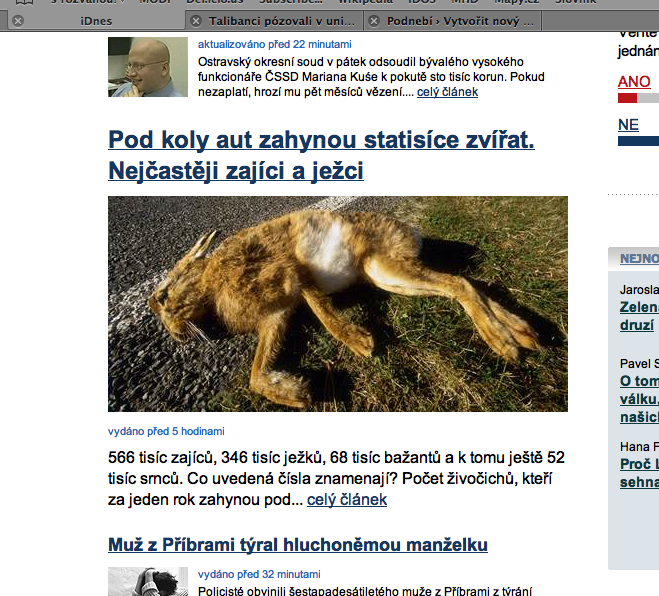
Task: Vote ANO in the poll
Action: click(634, 82)
